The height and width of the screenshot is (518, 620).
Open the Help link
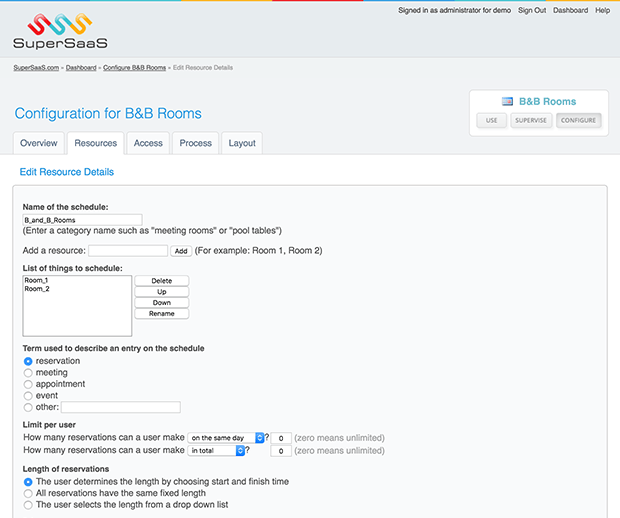tap(603, 10)
